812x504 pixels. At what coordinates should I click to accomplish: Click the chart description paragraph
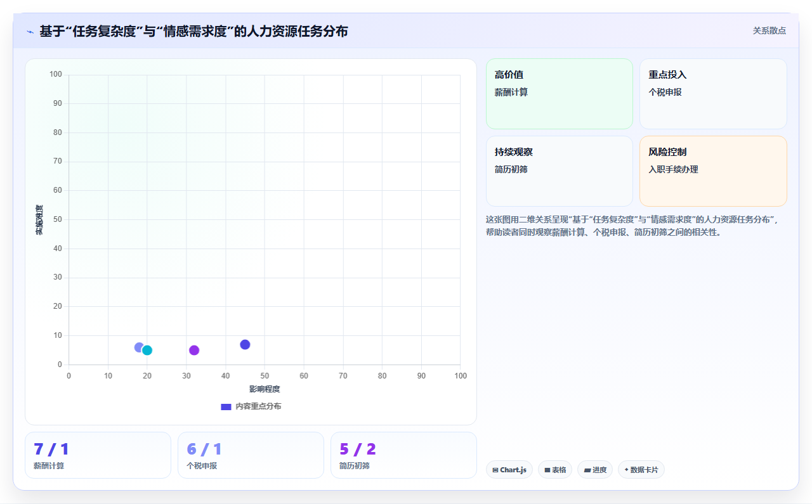636,226
